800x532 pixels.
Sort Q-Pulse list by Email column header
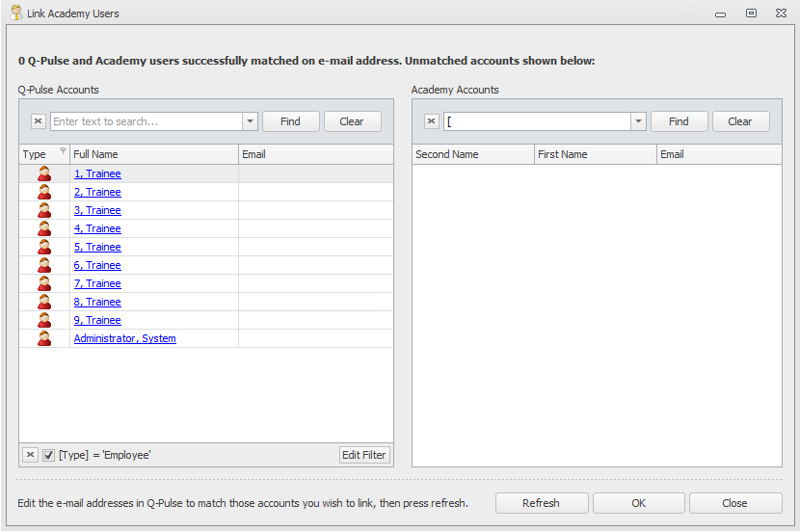point(316,154)
